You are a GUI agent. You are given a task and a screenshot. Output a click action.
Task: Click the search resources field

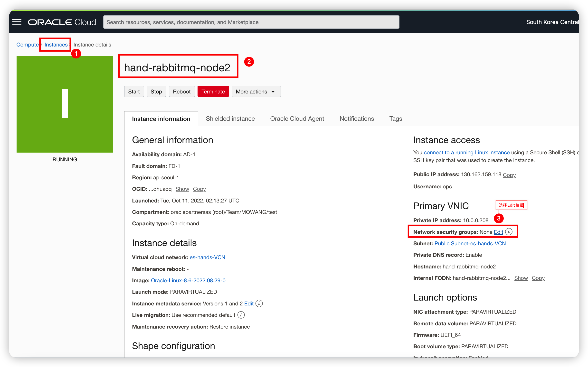click(251, 22)
